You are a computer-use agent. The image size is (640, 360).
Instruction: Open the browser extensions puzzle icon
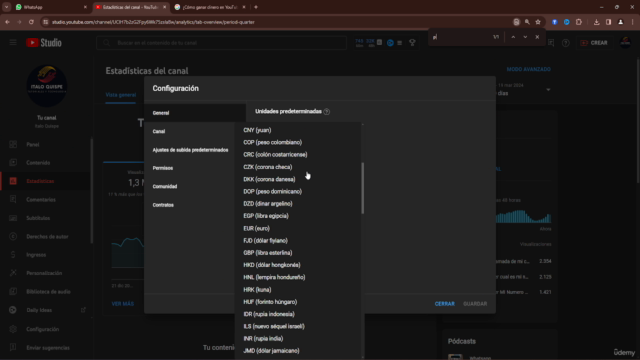click(x=579, y=22)
